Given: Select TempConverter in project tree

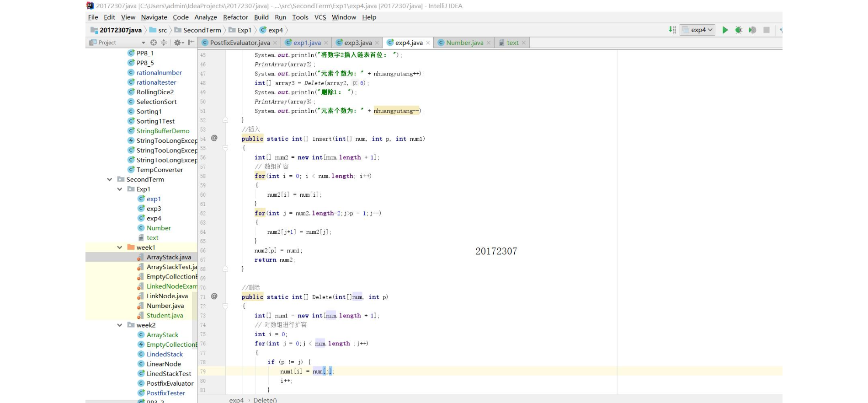Looking at the screenshot, I should (x=160, y=170).
